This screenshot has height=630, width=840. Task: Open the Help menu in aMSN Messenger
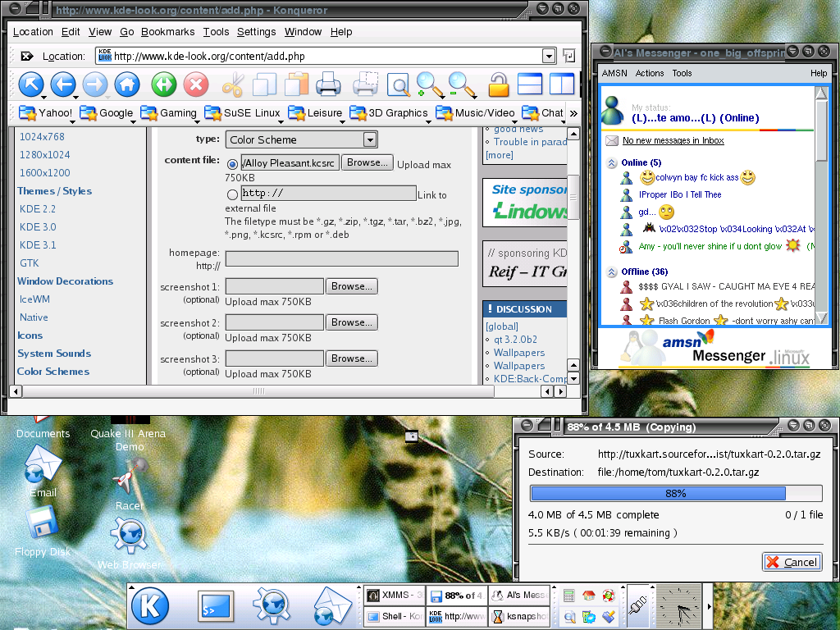(x=818, y=73)
